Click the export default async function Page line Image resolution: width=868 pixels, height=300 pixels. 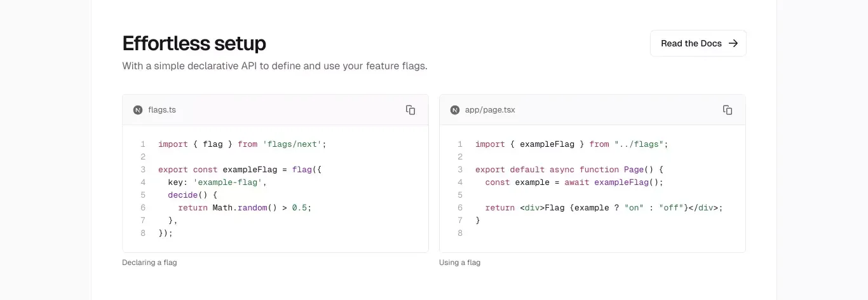pyautogui.click(x=569, y=170)
